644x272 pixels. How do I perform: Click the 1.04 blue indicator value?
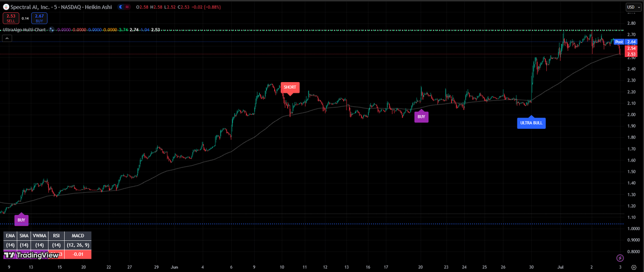pos(145,30)
